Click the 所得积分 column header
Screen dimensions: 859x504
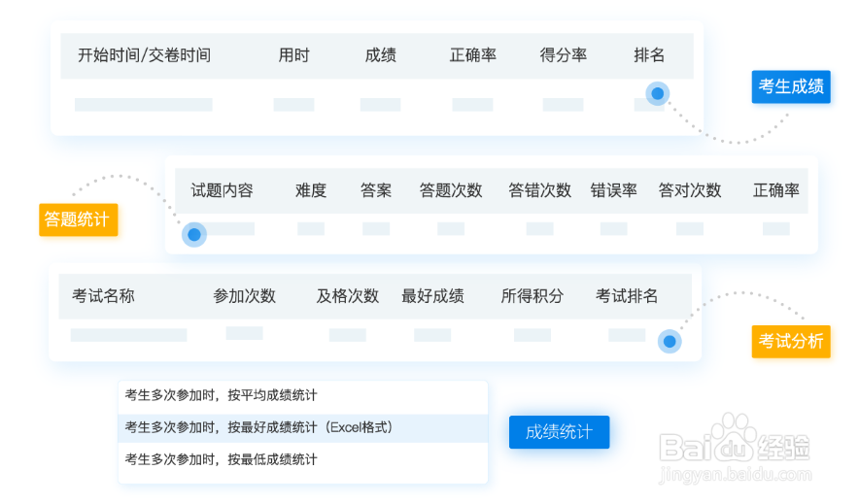tap(532, 296)
